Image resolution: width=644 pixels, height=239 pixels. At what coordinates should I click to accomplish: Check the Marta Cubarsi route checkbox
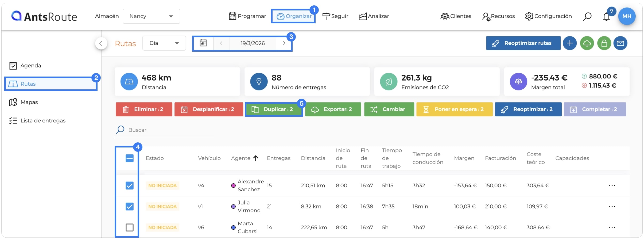pyautogui.click(x=130, y=227)
